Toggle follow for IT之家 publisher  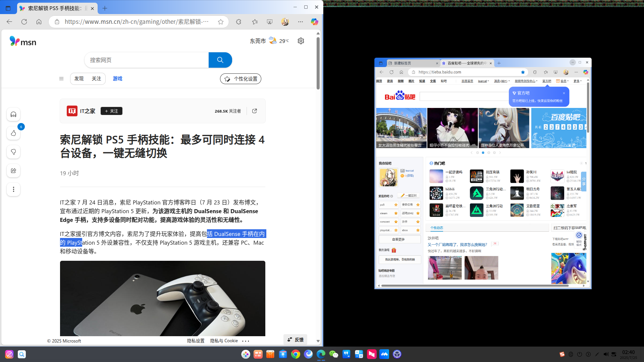(x=111, y=111)
